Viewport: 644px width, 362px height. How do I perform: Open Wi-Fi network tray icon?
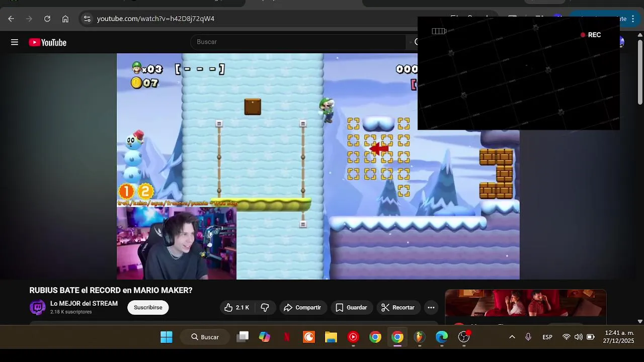click(x=567, y=337)
